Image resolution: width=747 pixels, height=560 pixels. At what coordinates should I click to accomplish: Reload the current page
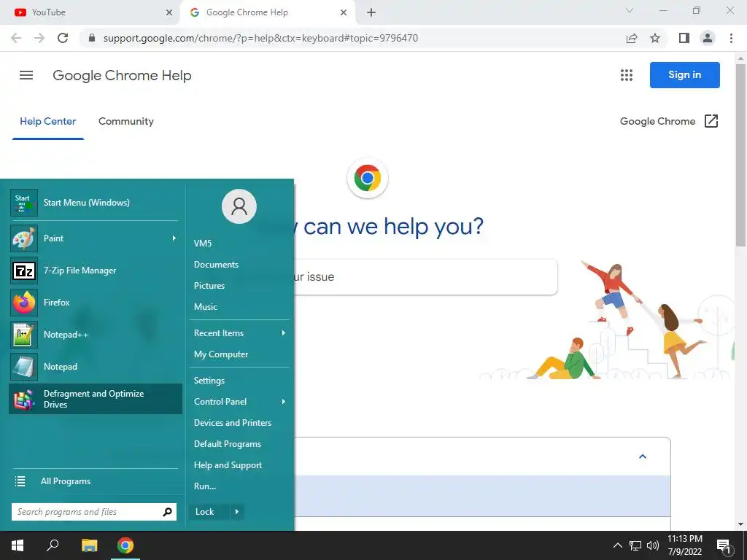(63, 38)
